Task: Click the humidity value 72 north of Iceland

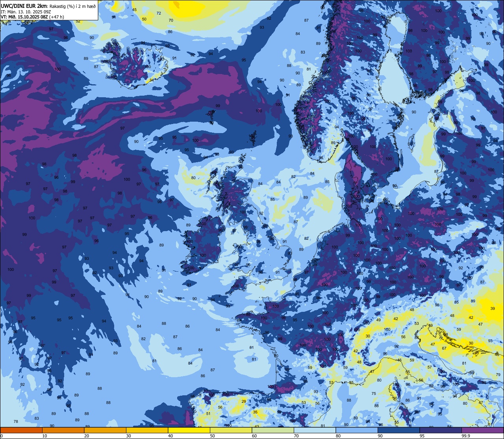Action: [159, 13]
